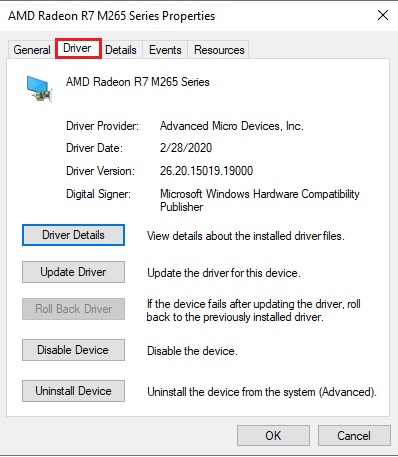
Task: Dismiss the dialog with Cancel
Action: tap(354, 435)
